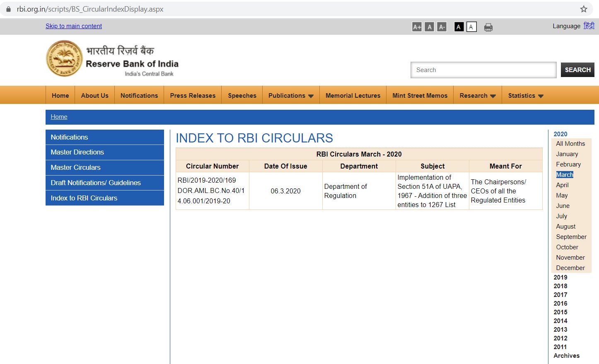Click the padlock site info icon
The width and height of the screenshot is (599, 364).
coord(8,9)
